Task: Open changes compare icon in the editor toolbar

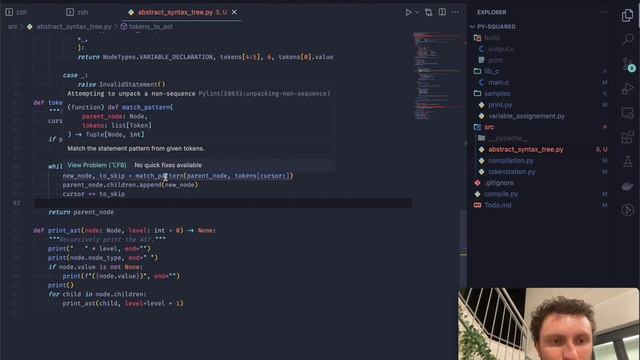Action: click(x=429, y=12)
